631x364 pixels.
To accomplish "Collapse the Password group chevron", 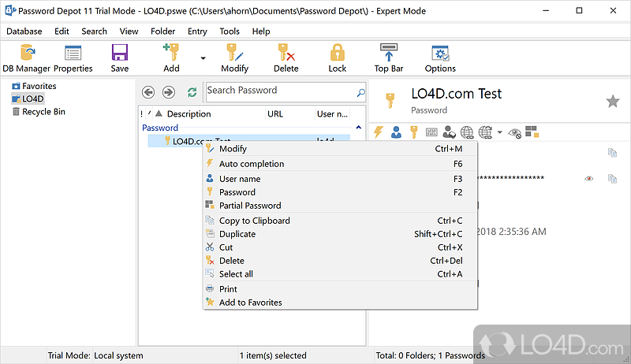I will click(359, 128).
